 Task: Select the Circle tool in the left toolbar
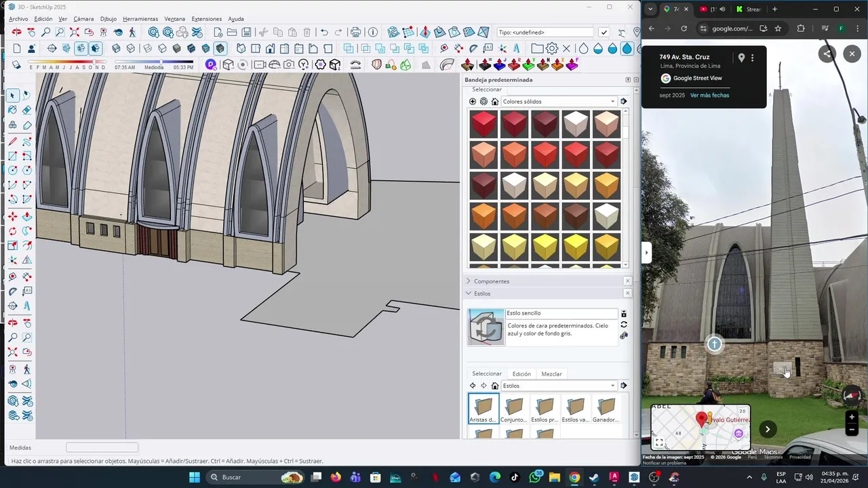coord(12,169)
